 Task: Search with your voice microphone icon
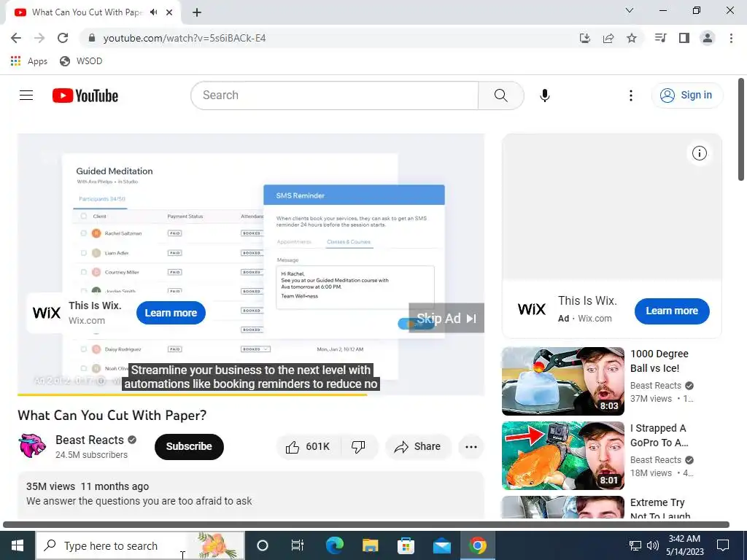tap(544, 96)
